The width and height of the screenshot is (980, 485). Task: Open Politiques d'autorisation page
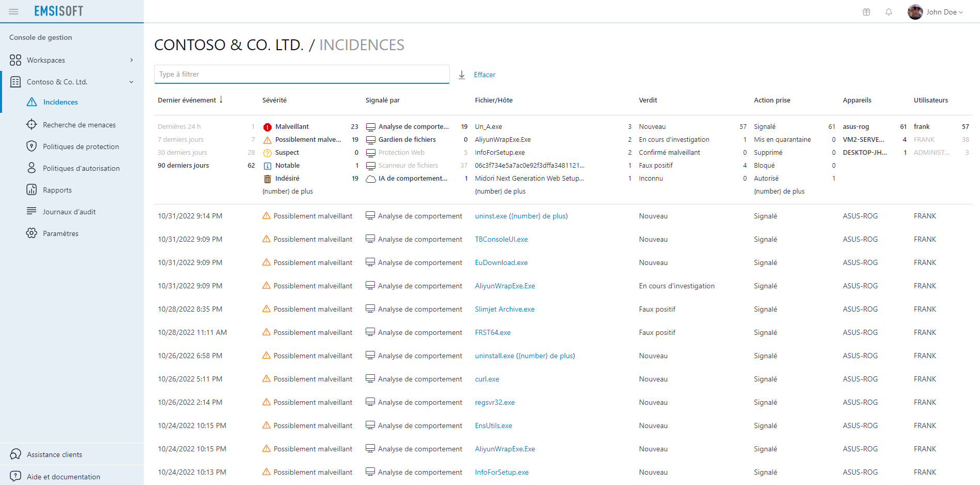pyautogui.click(x=81, y=168)
